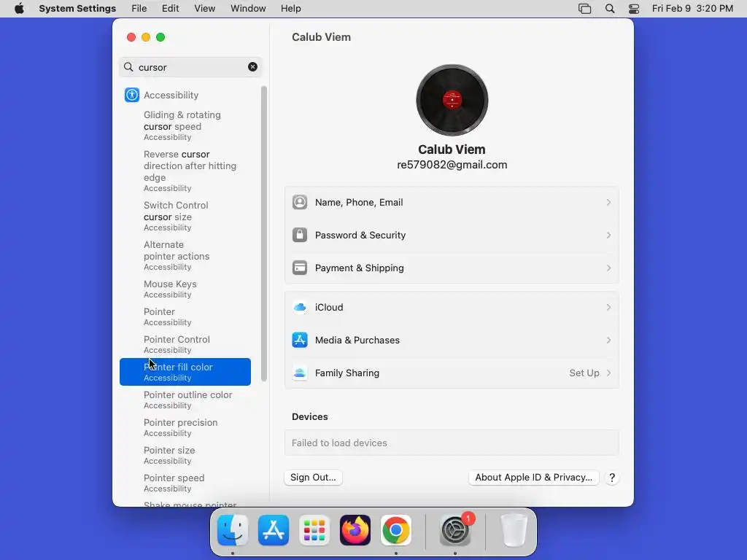Open About Apple ID & Privacy

(x=533, y=477)
